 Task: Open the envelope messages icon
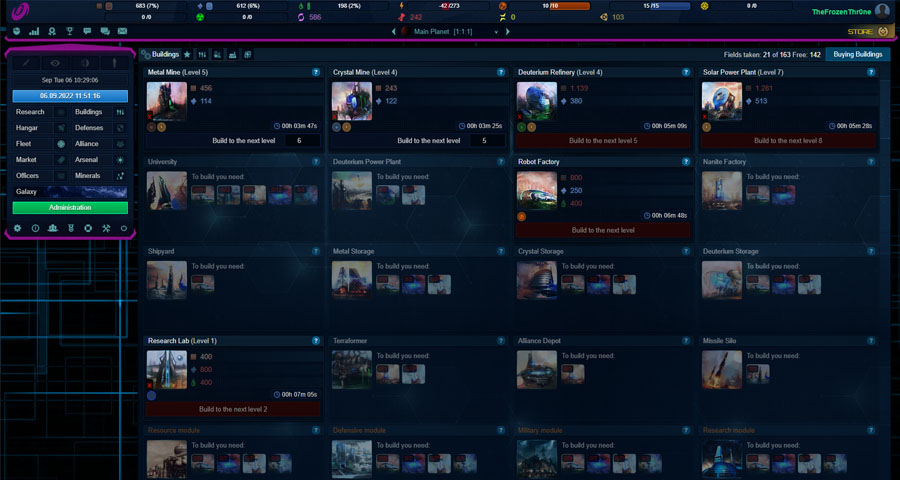point(122,32)
